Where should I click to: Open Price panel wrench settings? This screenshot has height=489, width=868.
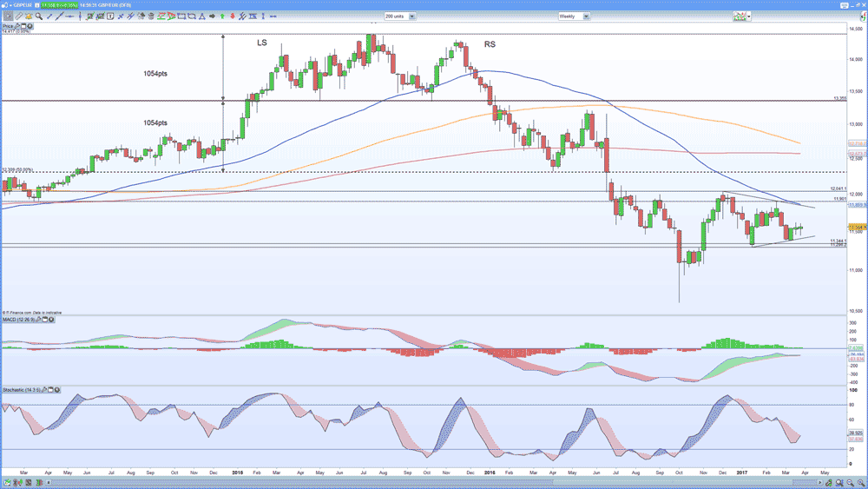point(17,26)
